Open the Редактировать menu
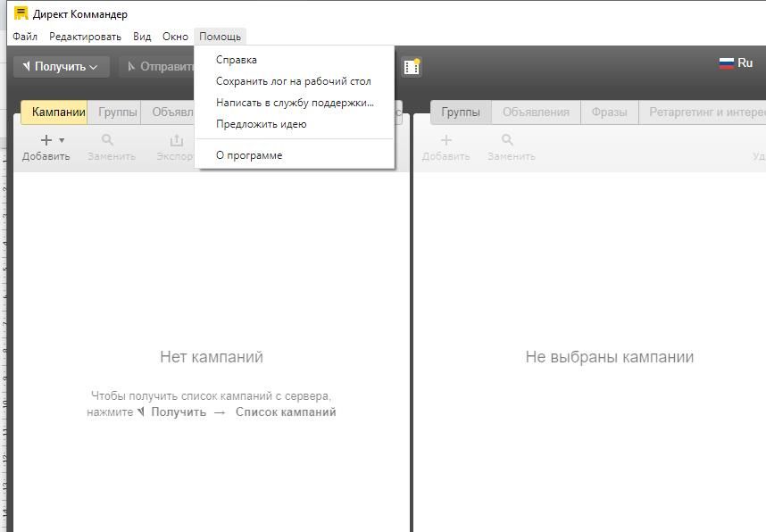The height and width of the screenshot is (532, 766). coord(85,37)
